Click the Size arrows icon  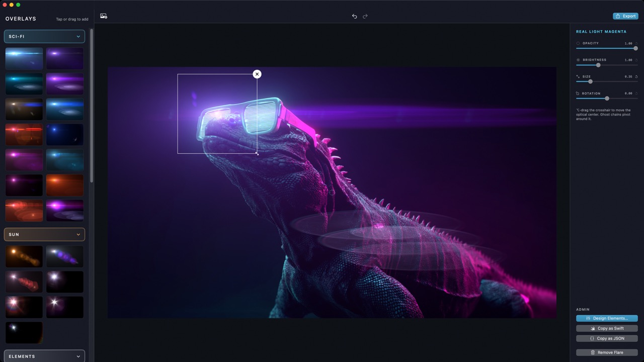click(578, 76)
